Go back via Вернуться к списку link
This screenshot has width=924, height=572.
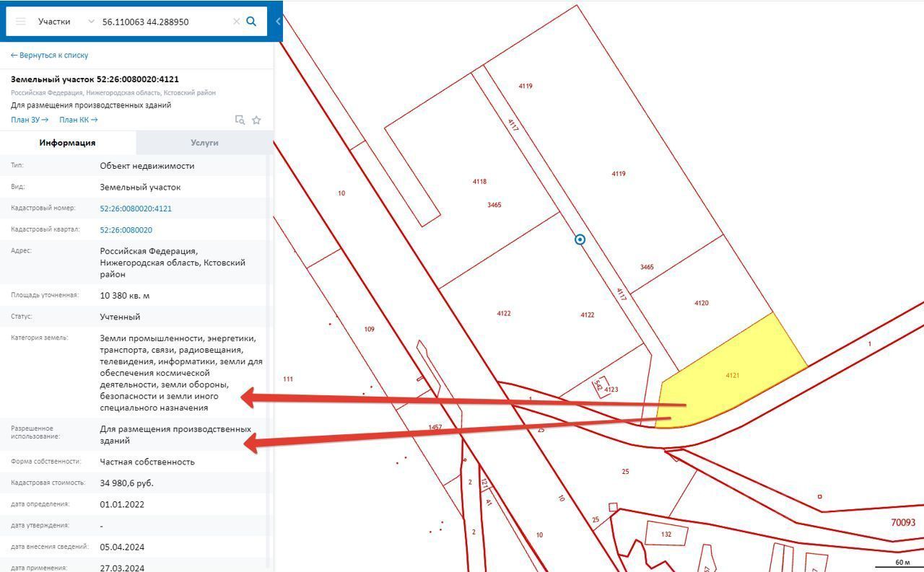point(49,55)
